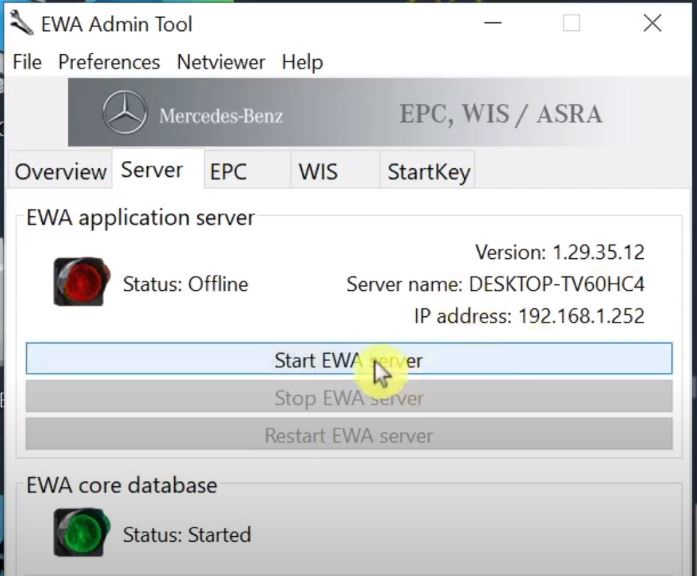Click the disabled Restart EWA server button
This screenshot has height=576, width=697.
(349, 434)
